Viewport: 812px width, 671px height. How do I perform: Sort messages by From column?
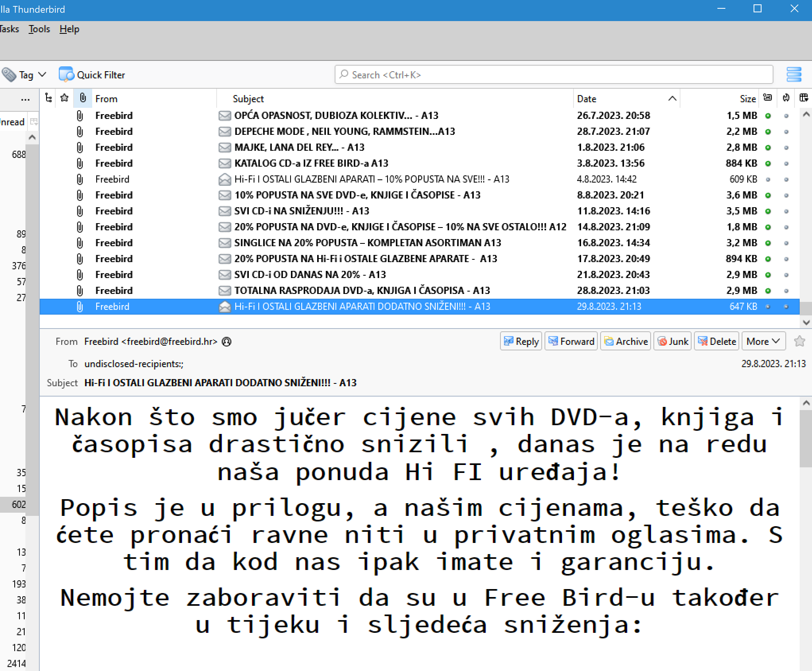[x=154, y=99]
